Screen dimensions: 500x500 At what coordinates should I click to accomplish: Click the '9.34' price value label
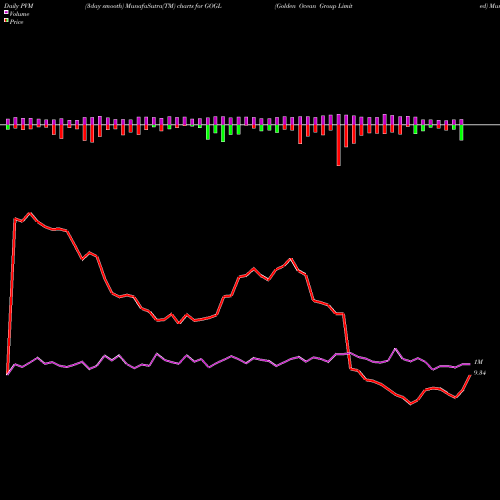(480, 373)
